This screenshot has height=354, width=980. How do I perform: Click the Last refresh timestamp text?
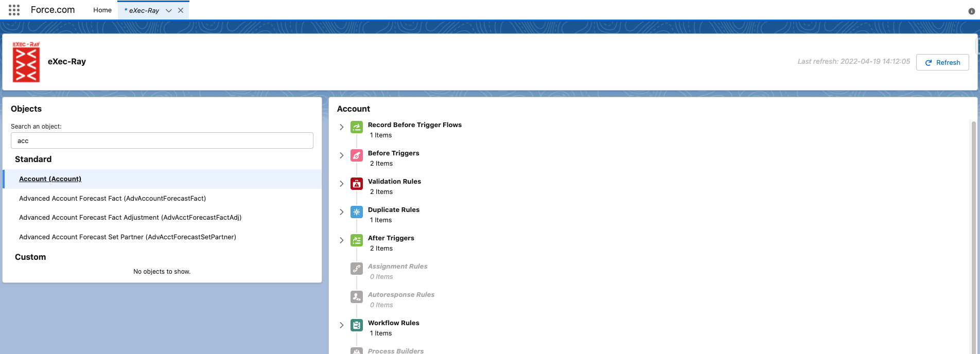coord(854,61)
